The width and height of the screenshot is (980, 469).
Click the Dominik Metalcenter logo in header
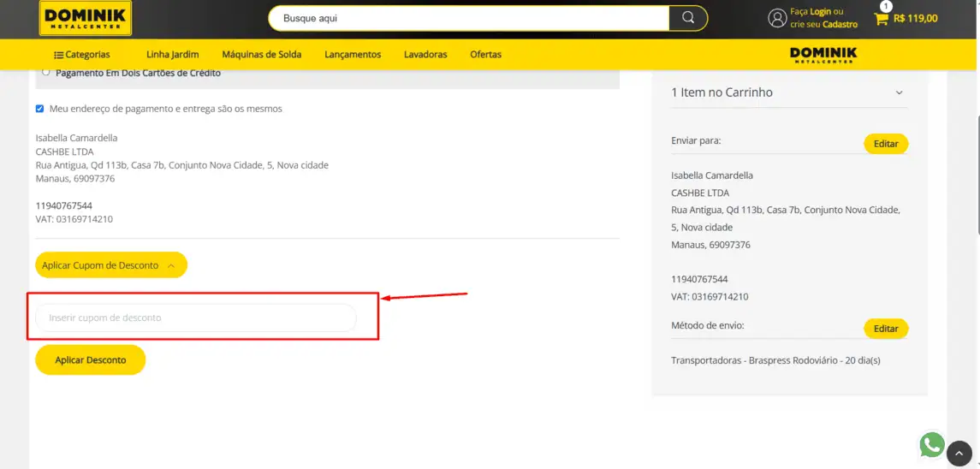[85, 18]
